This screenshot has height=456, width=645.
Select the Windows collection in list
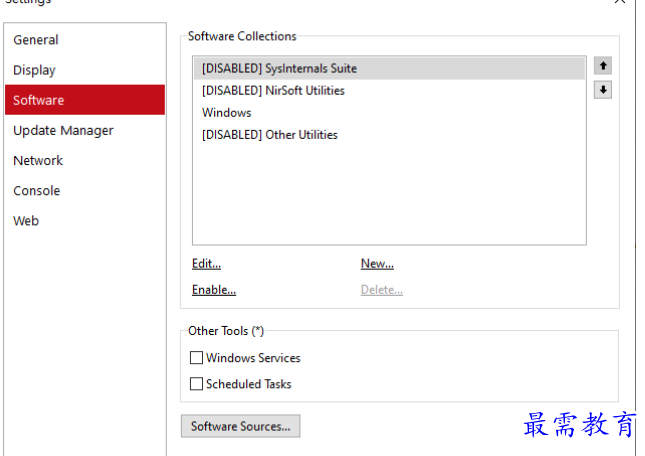click(x=227, y=113)
